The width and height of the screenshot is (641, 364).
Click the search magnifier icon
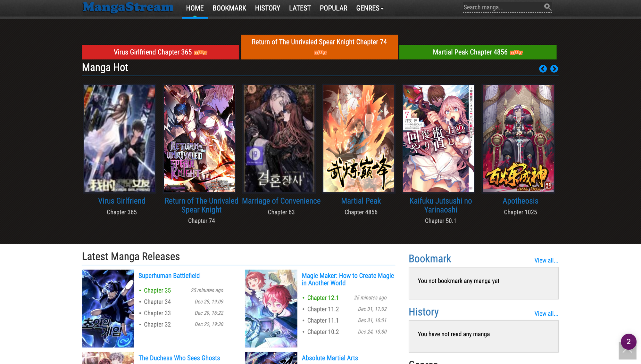547,7
